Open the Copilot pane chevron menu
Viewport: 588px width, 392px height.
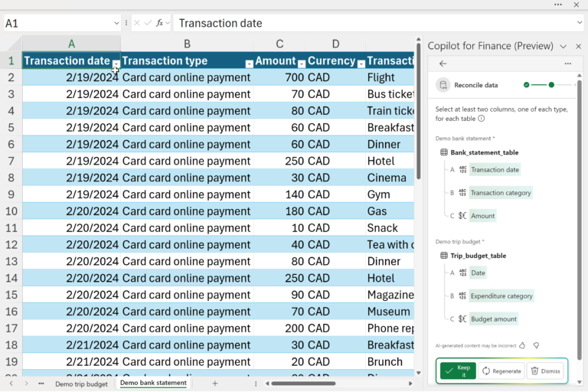coord(563,46)
